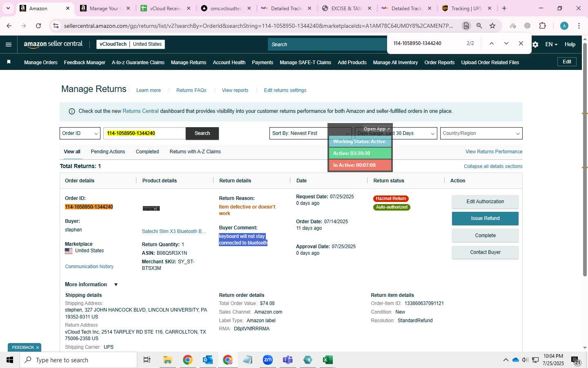This screenshot has height=368, width=588.
Task: Open the Chrome three-dot menu
Action: pyautogui.click(x=579, y=26)
